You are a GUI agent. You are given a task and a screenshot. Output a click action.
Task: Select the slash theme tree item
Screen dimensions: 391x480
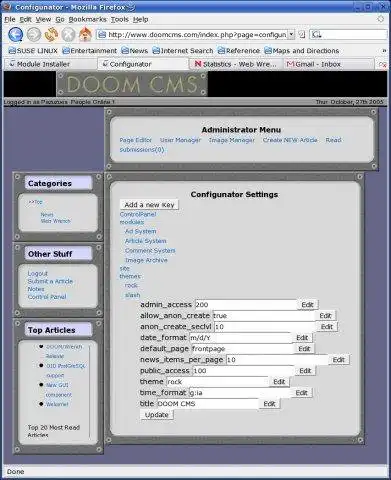point(132,295)
